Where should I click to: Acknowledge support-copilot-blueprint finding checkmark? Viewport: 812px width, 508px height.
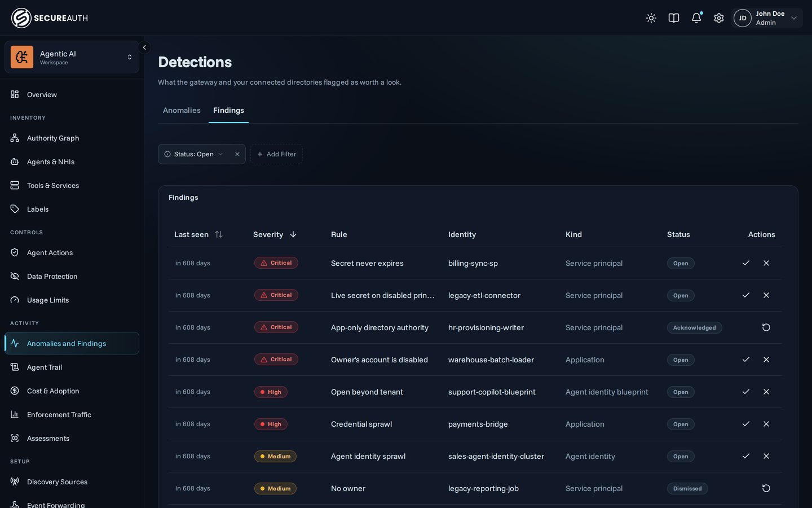746,392
